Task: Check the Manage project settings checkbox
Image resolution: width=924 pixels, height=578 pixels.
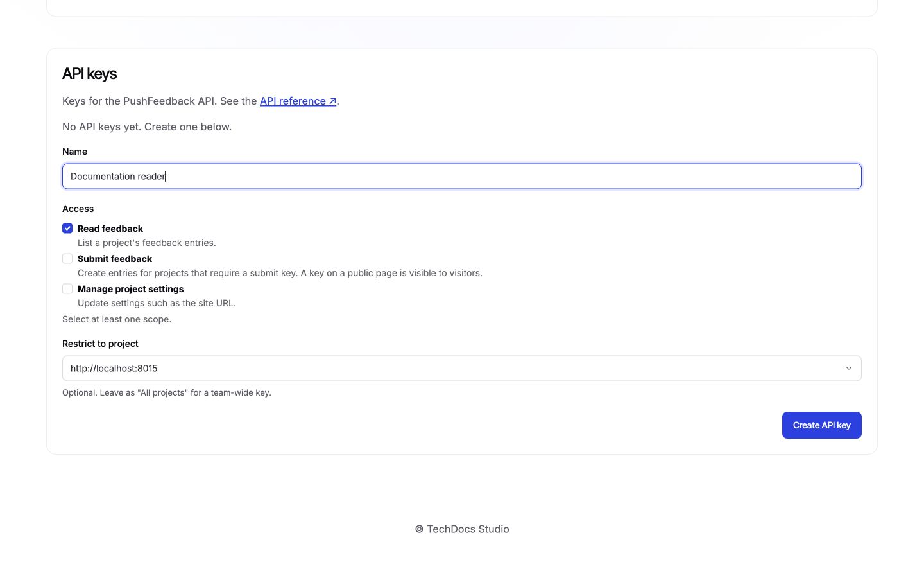Action: click(67, 289)
